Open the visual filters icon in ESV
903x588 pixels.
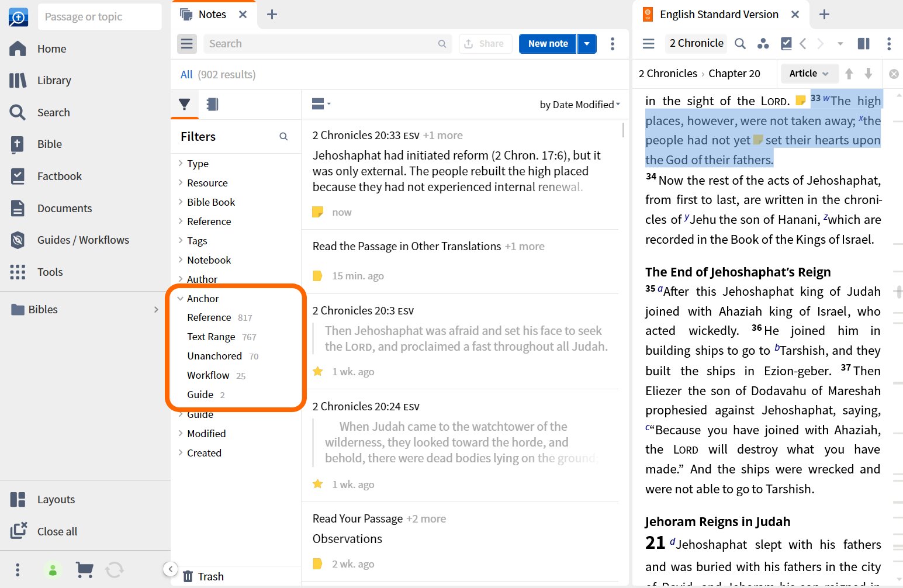763,43
